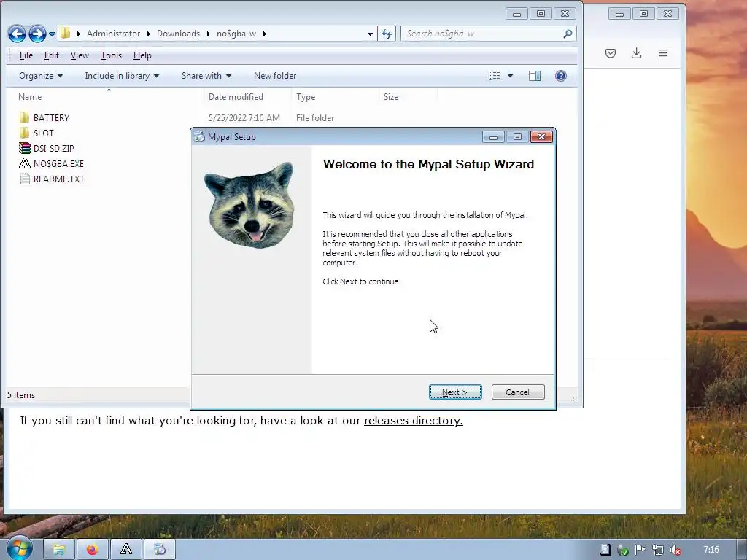The width and height of the screenshot is (747, 560).
Task: Go forward in Explorer window
Action: tap(37, 34)
